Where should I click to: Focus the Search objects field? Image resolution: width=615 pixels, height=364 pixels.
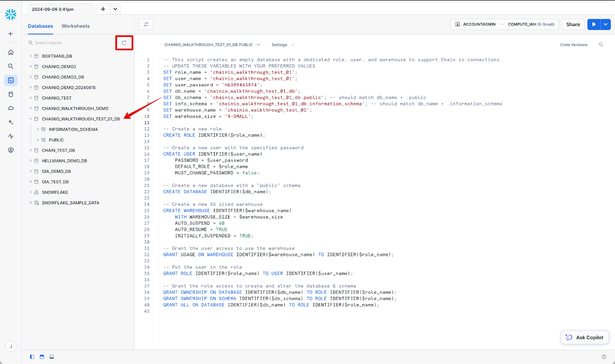click(71, 43)
